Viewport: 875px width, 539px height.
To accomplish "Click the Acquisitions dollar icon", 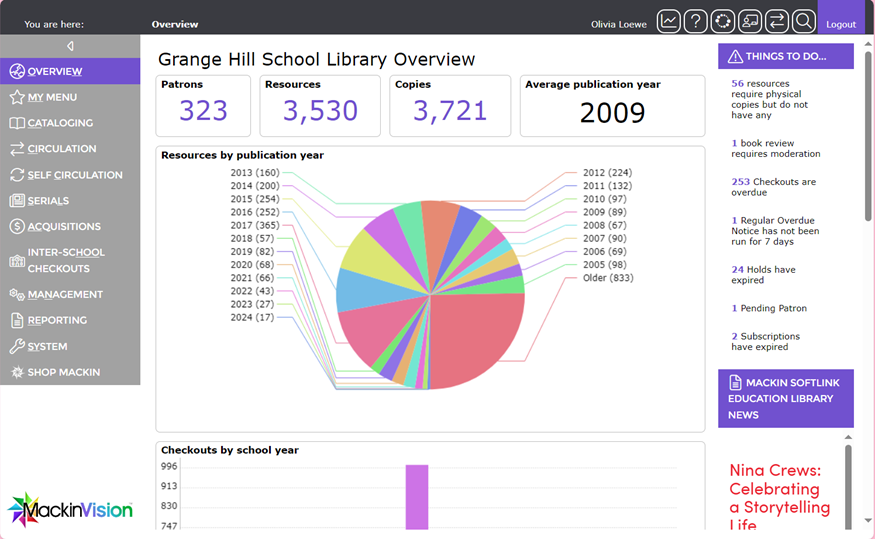I will point(17,226).
